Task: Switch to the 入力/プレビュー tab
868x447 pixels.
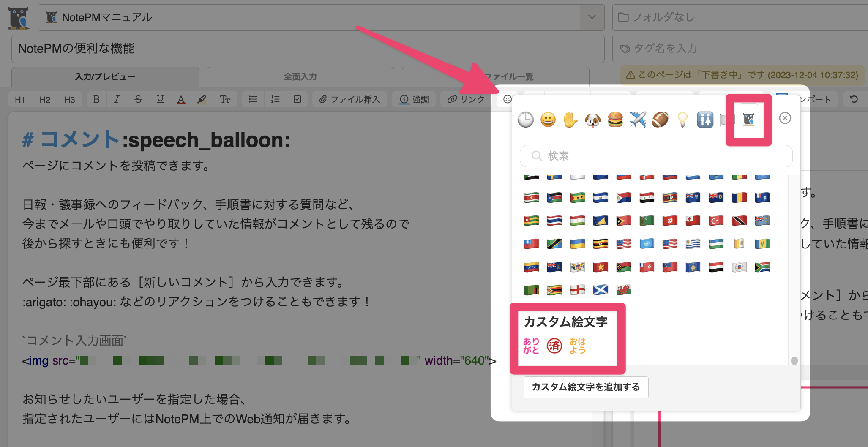Action: point(105,76)
